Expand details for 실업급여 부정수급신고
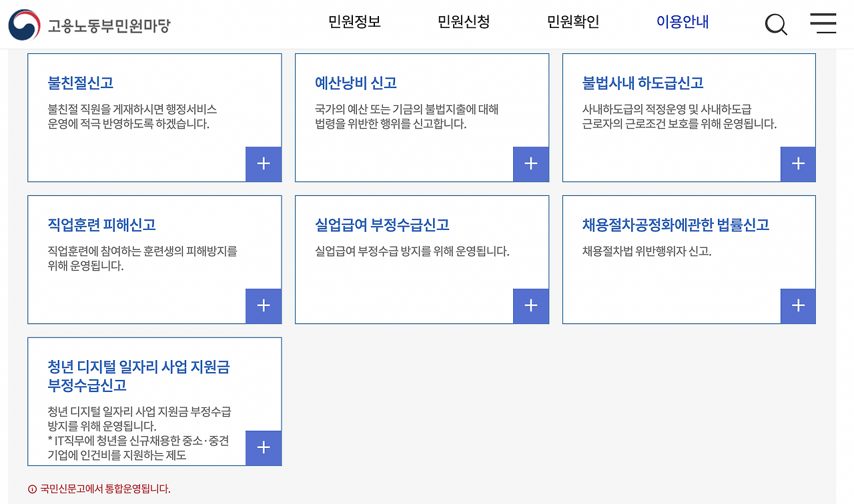Viewport: 854px width, 504px height. click(x=530, y=306)
